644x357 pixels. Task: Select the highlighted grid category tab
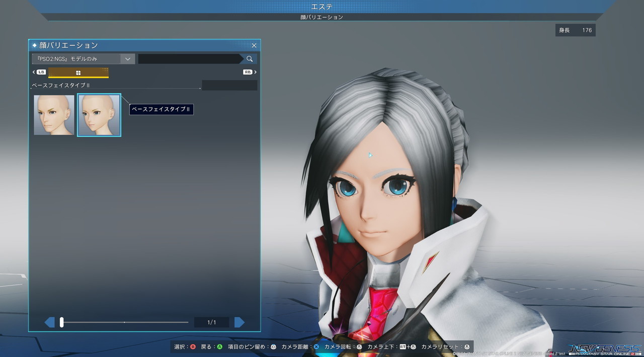tap(78, 72)
